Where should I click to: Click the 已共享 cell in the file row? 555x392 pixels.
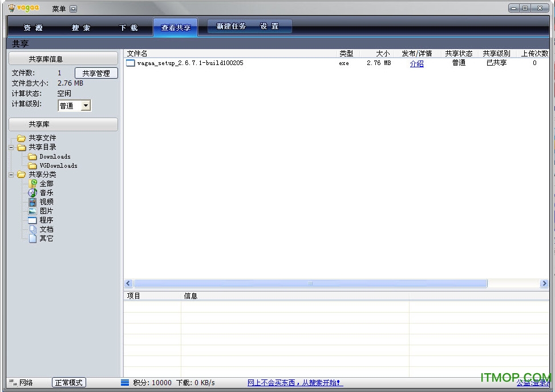(x=497, y=63)
